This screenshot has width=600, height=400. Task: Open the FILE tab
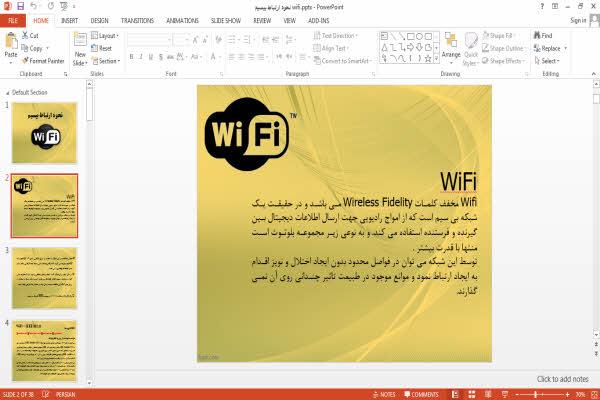click(13, 20)
